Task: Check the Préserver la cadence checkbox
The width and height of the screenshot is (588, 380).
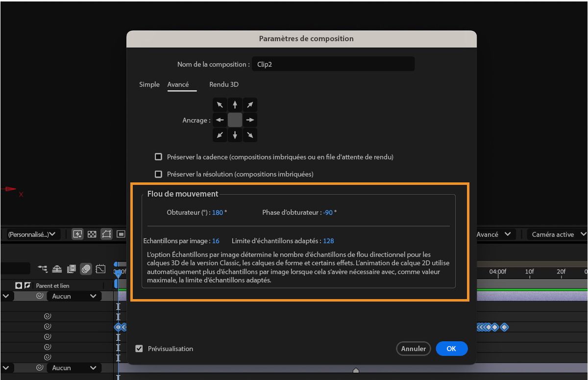Action: tap(158, 156)
